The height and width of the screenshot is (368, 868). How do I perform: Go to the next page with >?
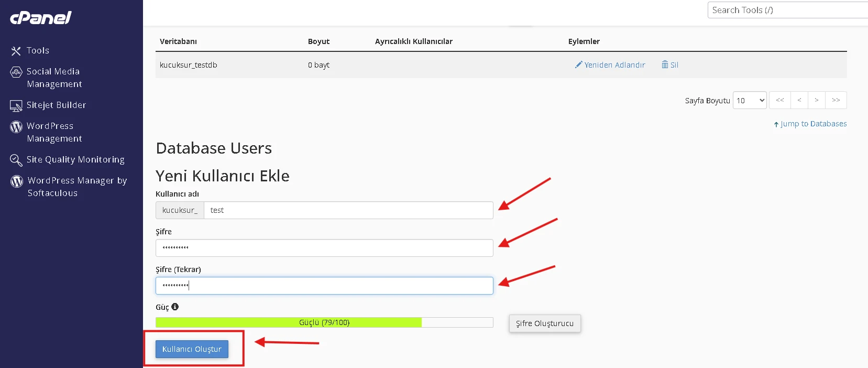point(816,100)
